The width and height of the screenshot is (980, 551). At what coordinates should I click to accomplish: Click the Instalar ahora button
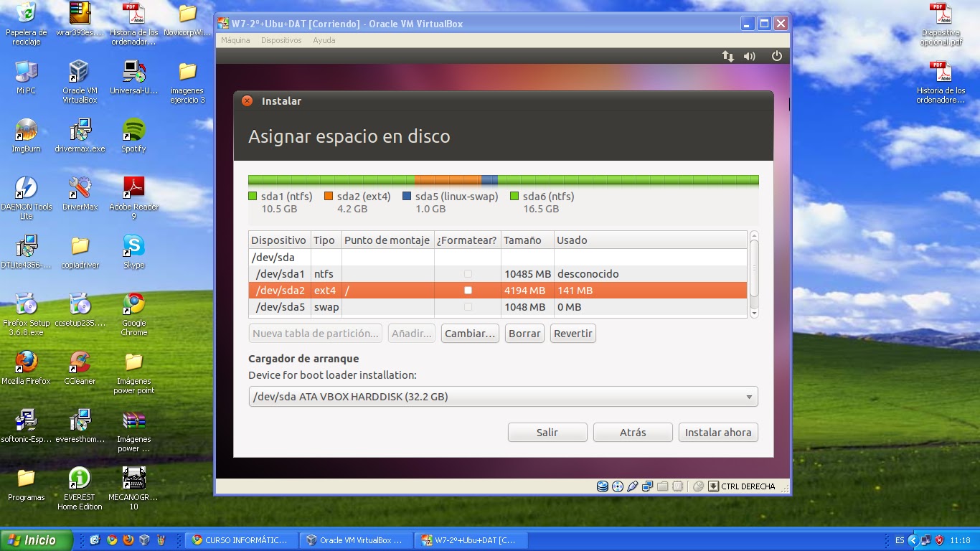point(718,433)
